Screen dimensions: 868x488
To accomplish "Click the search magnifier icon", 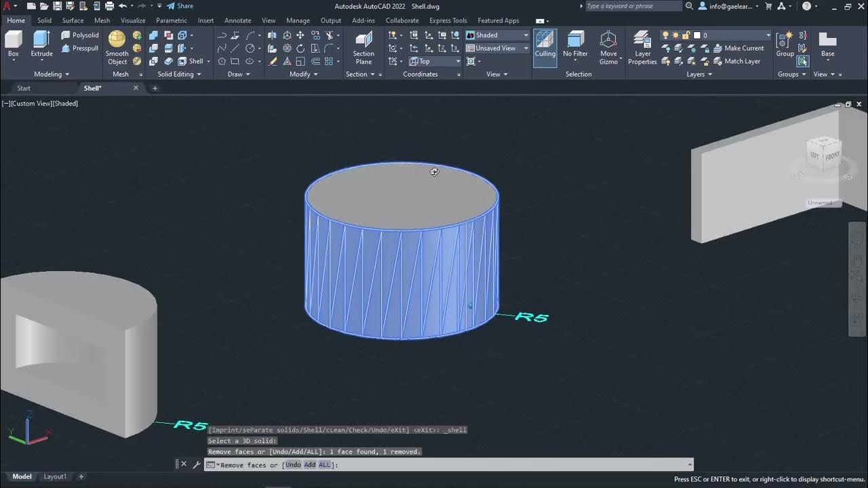I will click(689, 6).
